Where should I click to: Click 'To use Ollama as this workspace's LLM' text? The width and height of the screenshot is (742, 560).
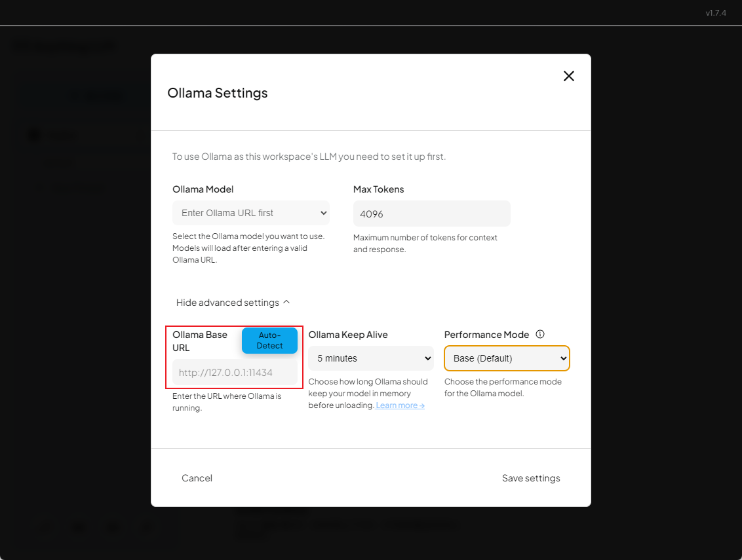[309, 157]
